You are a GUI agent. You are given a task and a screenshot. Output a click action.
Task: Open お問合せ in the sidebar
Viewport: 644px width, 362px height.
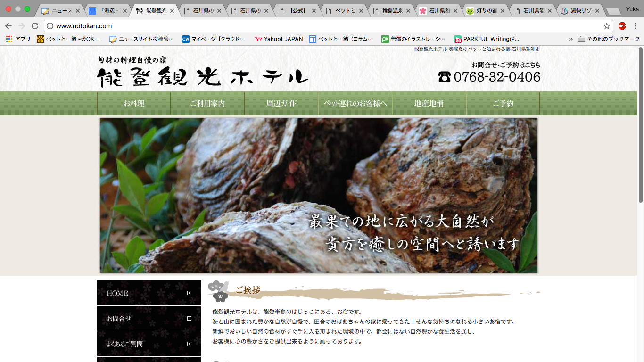click(x=149, y=318)
